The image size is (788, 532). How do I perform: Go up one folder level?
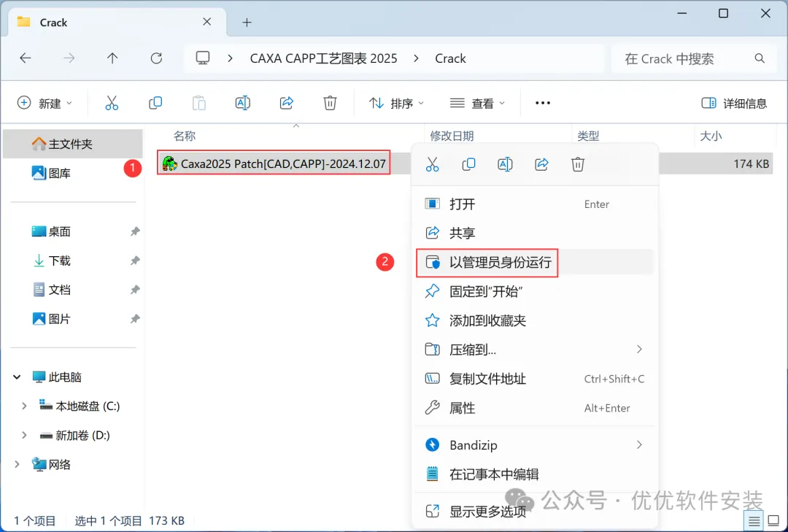[112, 58]
